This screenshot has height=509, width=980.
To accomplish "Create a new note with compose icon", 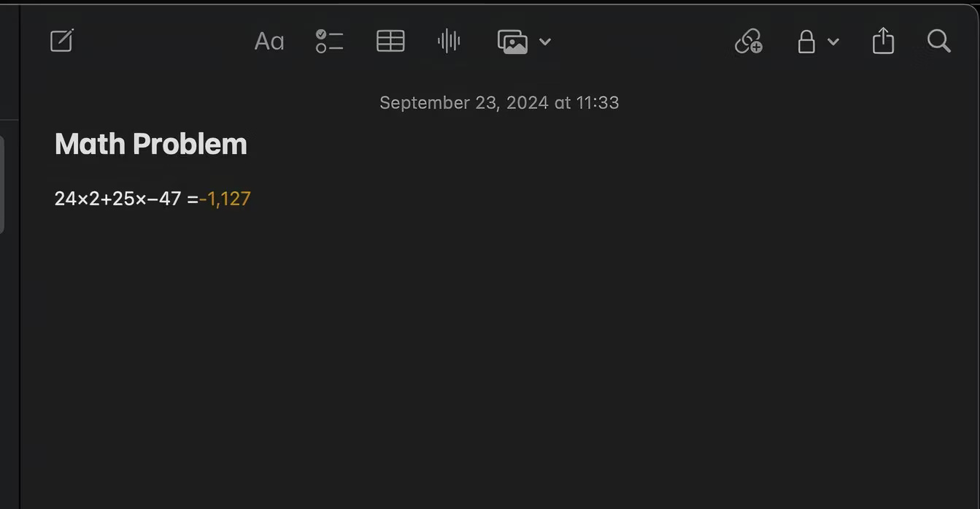I will click(x=62, y=41).
